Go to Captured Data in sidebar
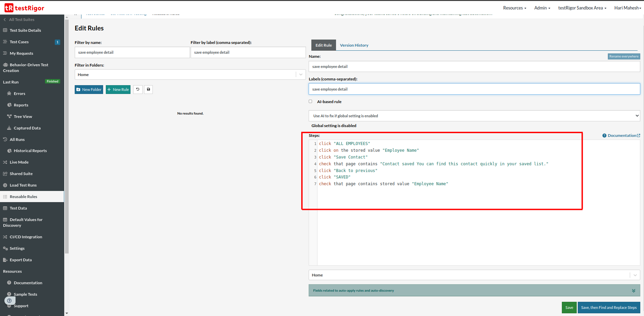This screenshot has width=644, height=316. [27, 128]
